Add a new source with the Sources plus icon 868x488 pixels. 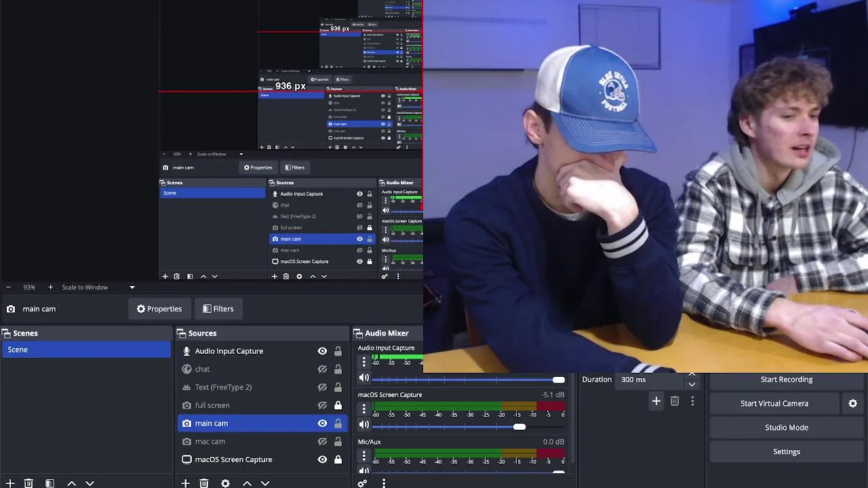tap(185, 483)
